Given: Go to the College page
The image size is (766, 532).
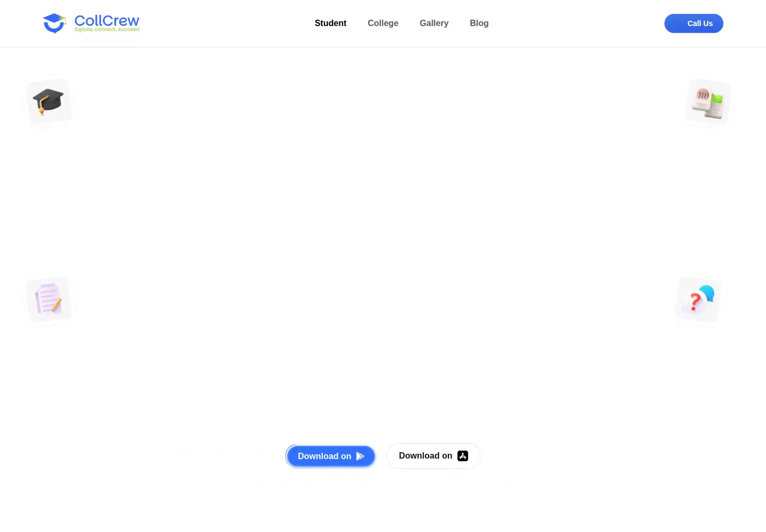Looking at the screenshot, I should [383, 23].
